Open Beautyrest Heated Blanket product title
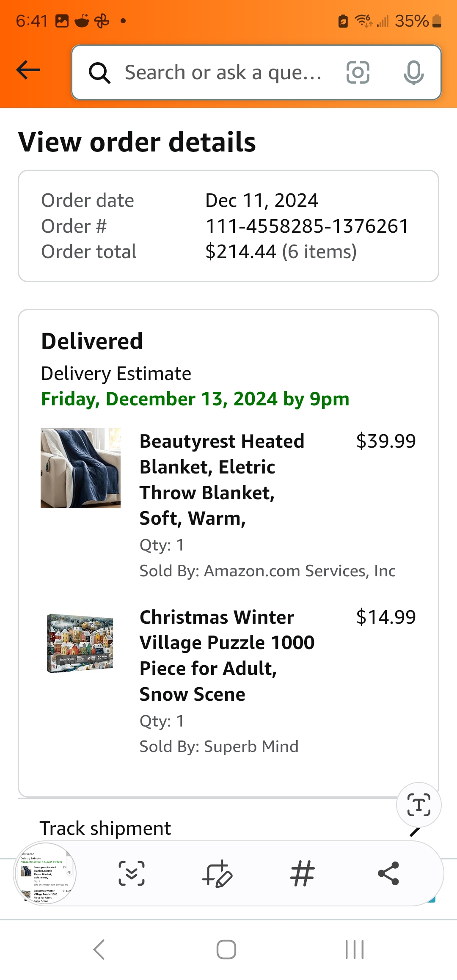The width and height of the screenshot is (457, 980). [x=223, y=480]
